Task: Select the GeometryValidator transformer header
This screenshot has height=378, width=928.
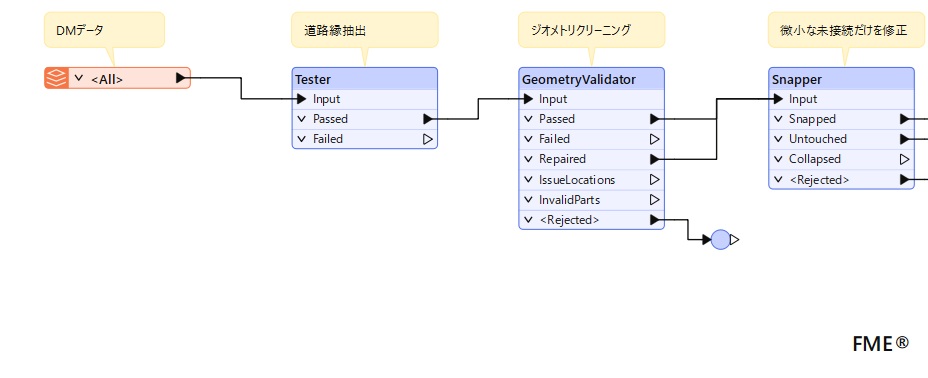Action: (591, 79)
